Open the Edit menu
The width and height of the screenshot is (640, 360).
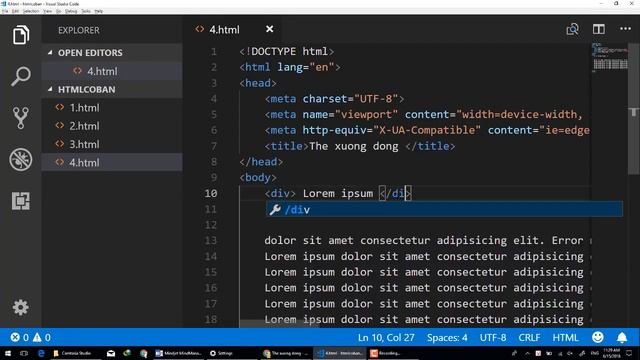[x=16, y=11]
